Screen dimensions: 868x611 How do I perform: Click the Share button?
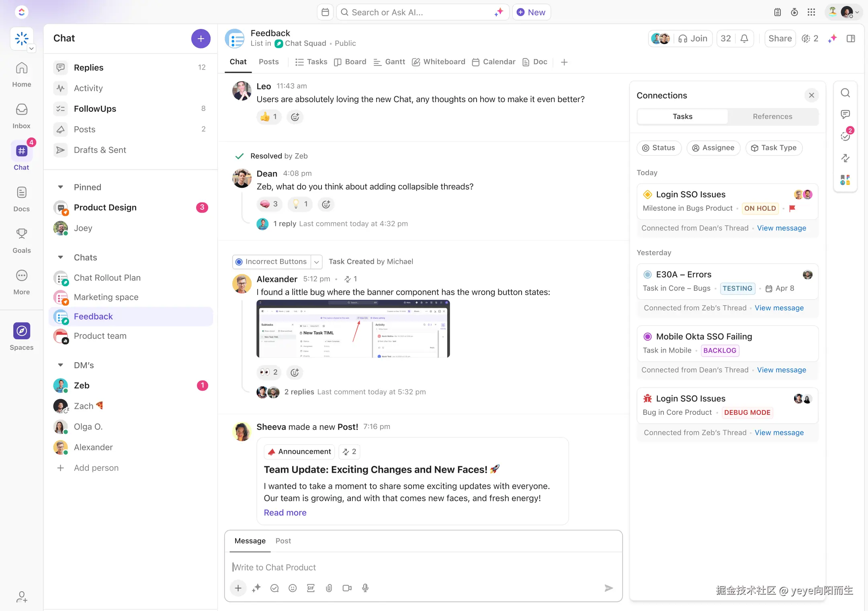pos(780,39)
